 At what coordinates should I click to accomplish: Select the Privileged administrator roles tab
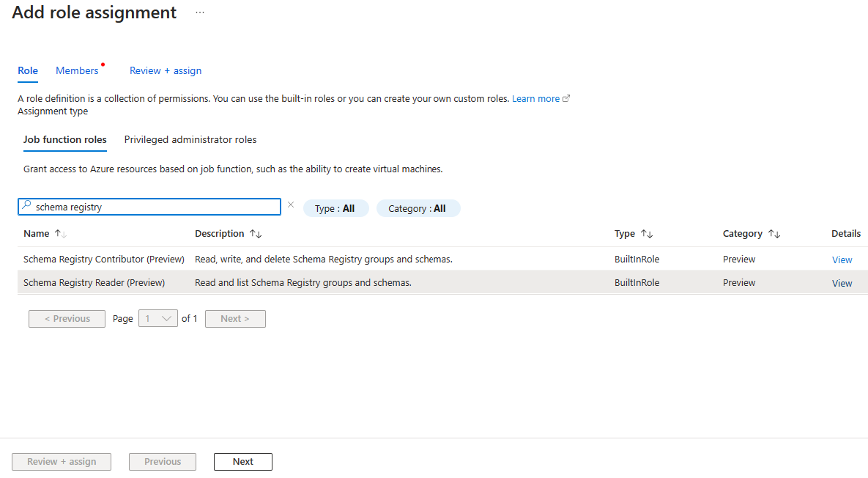click(190, 139)
